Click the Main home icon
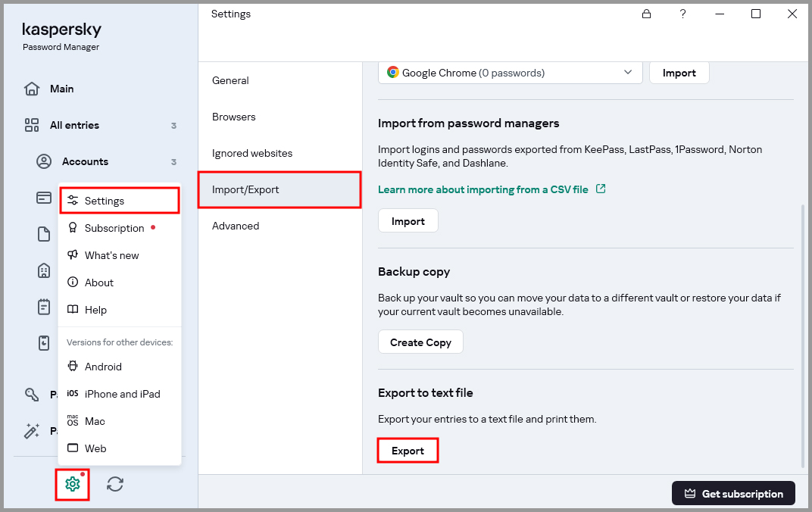The height and width of the screenshot is (512, 812). pyautogui.click(x=32, y=89)
